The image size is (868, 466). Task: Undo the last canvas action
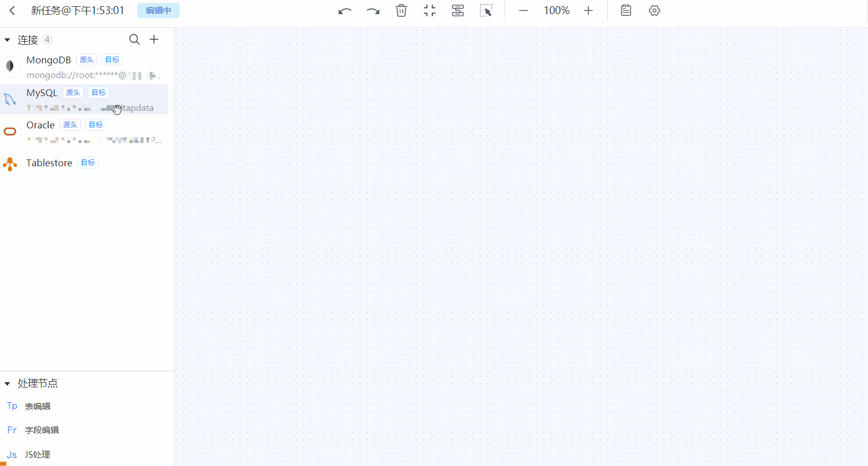[x=345, y=11]
